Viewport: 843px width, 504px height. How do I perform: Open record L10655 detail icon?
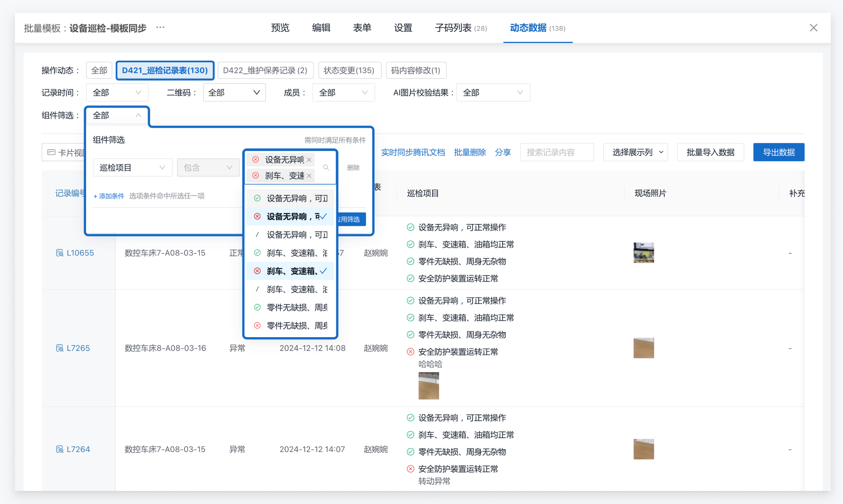(60, 253)
